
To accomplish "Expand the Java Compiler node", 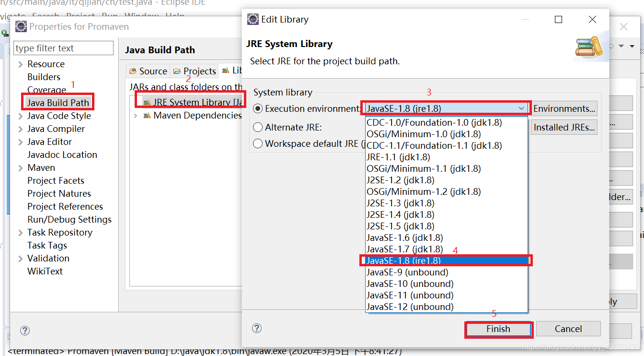I will click(20, 129).
